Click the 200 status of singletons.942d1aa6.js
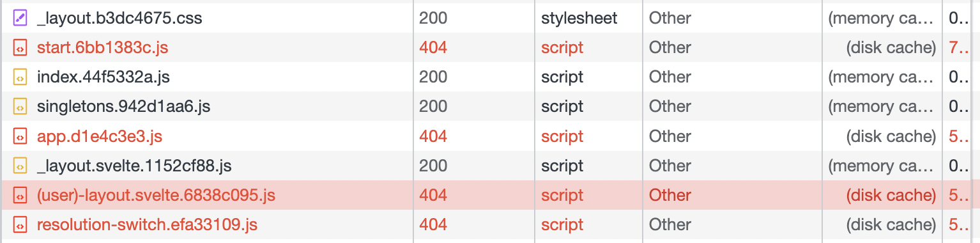The height and width of the screenshot is (243, 980). tap(433, 107)
